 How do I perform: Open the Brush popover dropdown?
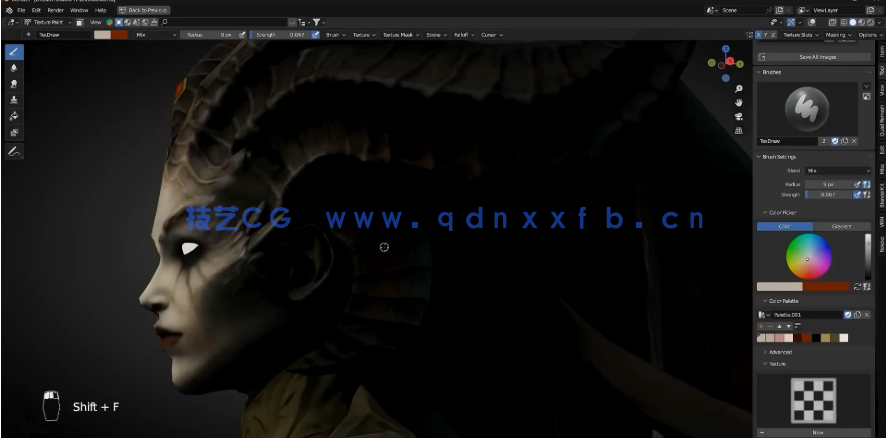pos(335,35)
